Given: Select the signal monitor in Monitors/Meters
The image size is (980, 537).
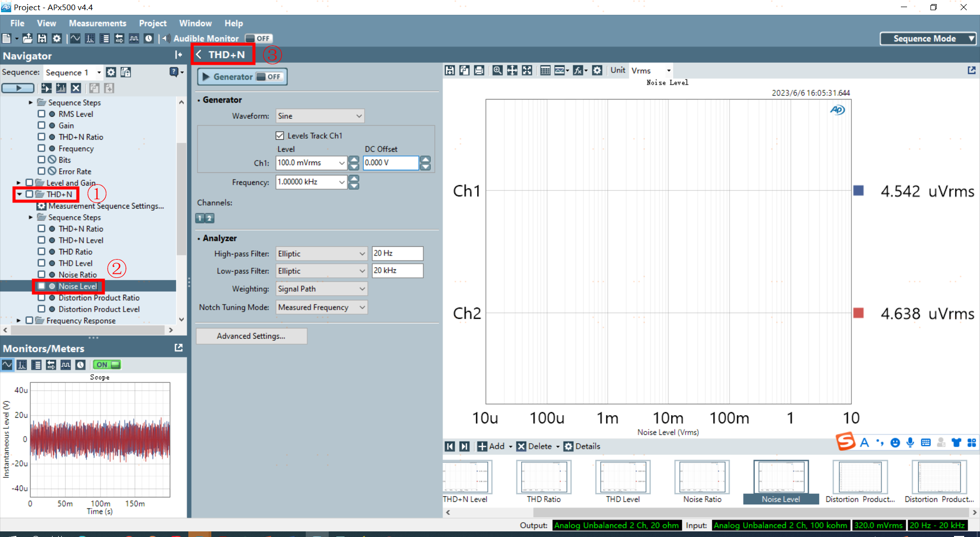Looking at the screenshot, I should coord(66,365).
